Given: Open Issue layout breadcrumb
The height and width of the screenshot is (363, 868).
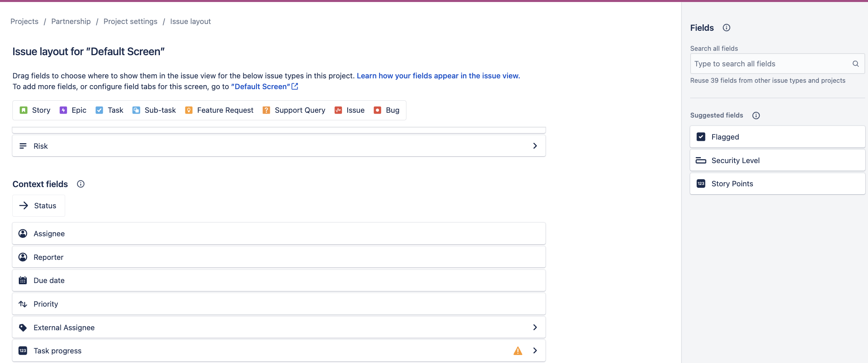Looking at the screenshot, I should (190, 21).
